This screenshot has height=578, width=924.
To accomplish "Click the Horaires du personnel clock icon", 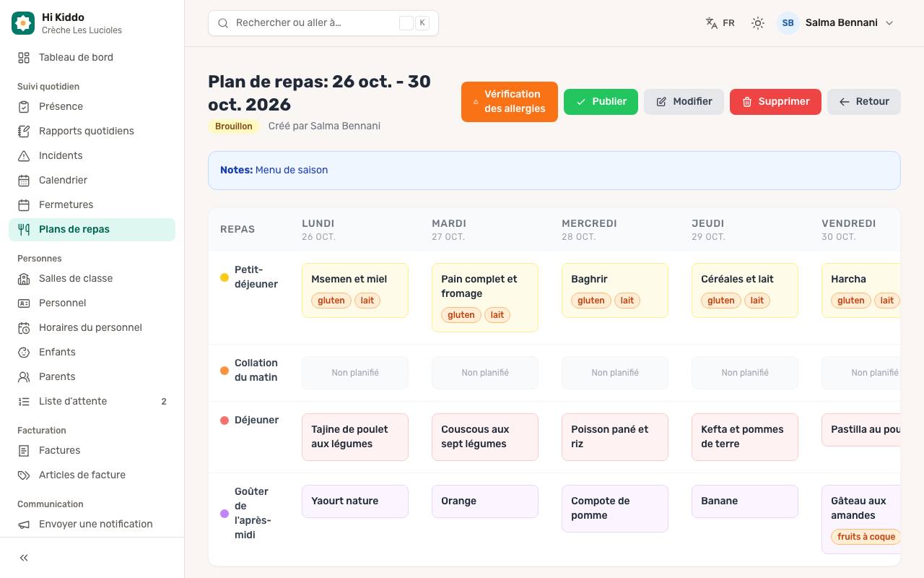I will 24,328.
